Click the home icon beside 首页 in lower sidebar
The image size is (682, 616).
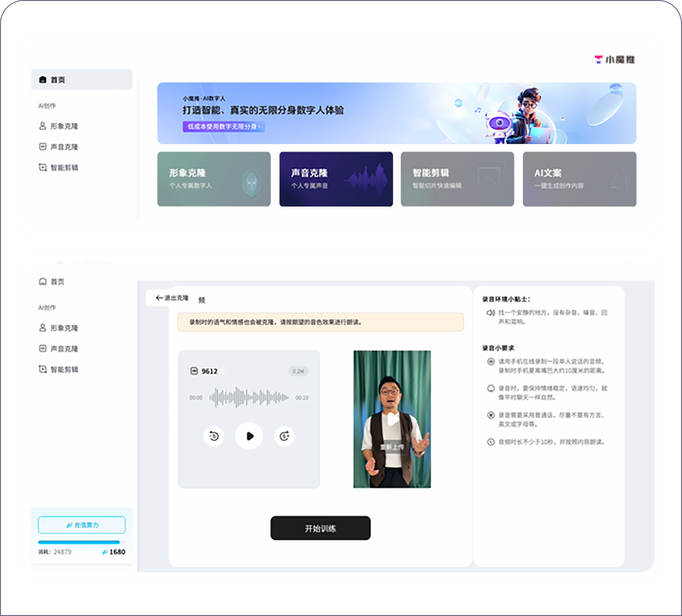coord(42,281)
